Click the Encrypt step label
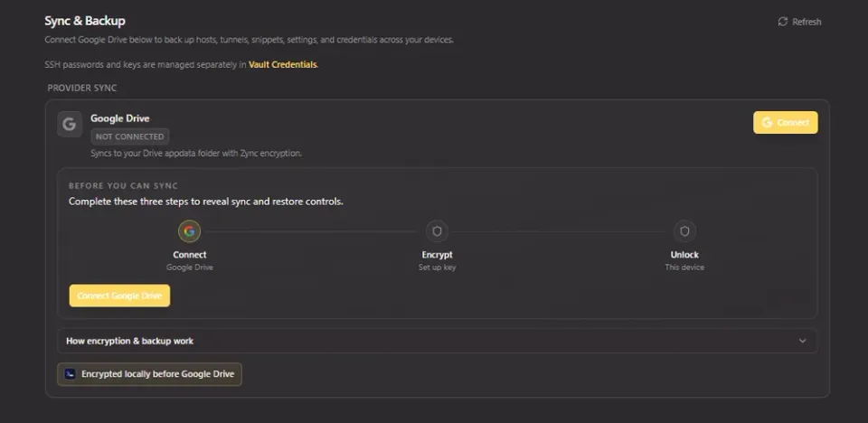 click(437, 255)
